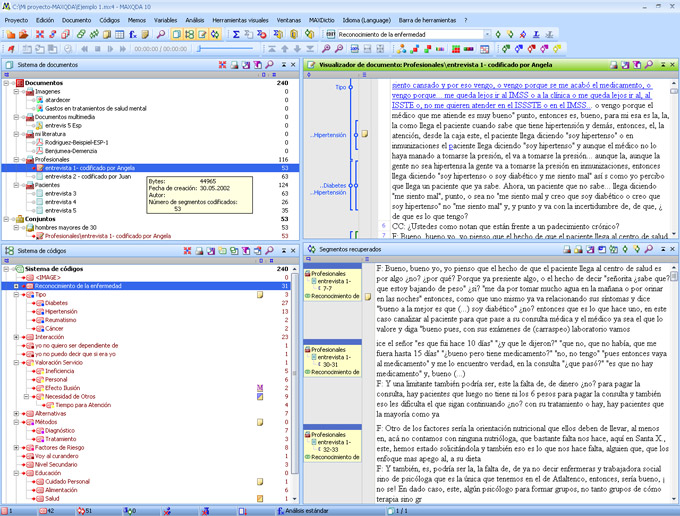Image resolution: width=680 pixels, height=516 pixels.
Task: Click source info box for segment 30-31
Action: tap(333, 361)
